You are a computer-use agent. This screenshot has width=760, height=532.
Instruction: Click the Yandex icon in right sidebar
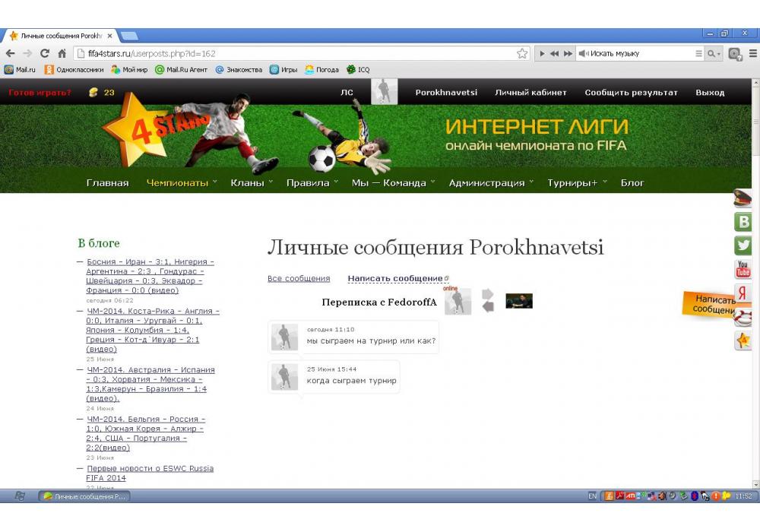(x=743, y=293)
